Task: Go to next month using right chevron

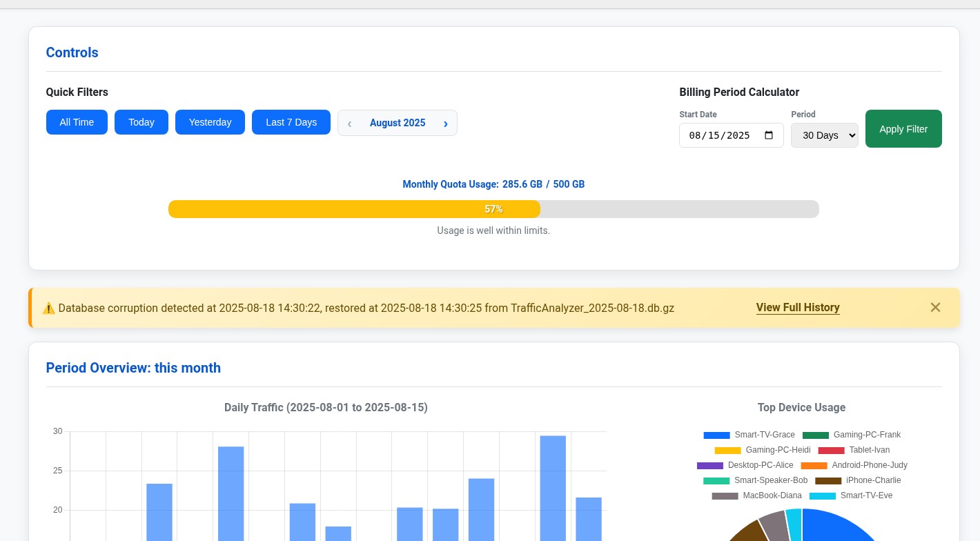Action: click(445, 124)
